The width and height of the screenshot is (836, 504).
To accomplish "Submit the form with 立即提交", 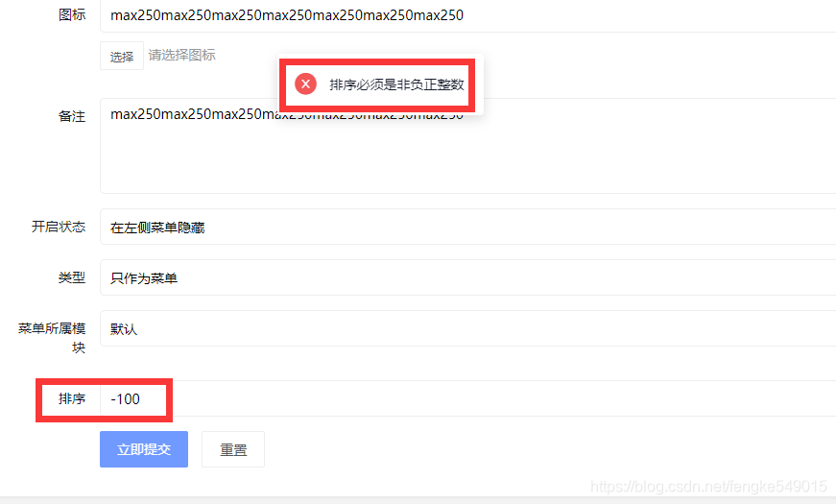I will 144,449.
